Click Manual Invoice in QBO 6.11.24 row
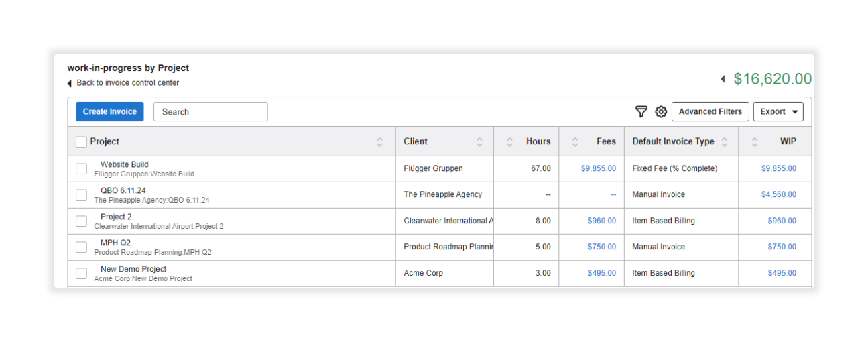 [658, 194]
